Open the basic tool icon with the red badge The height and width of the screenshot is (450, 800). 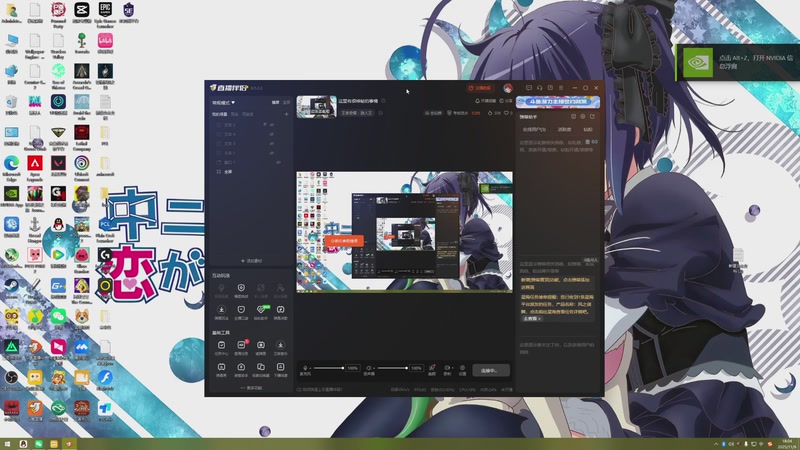(x=241, y=345)
